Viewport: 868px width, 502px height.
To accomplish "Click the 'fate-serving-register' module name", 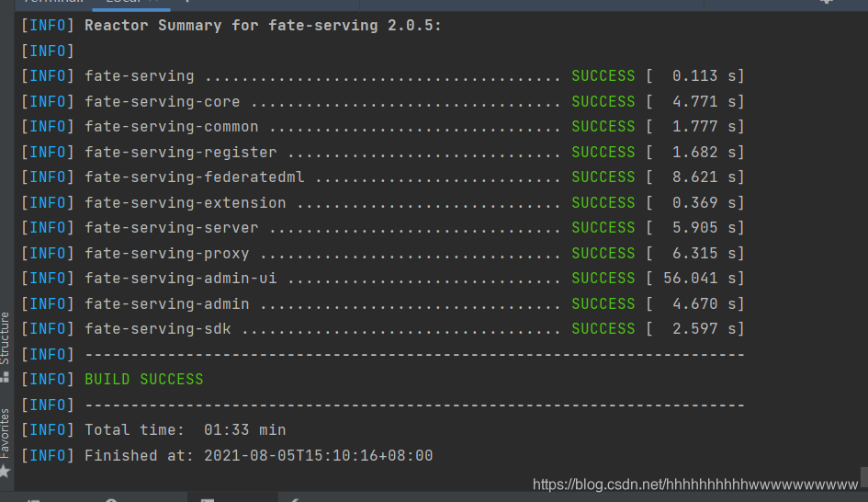I will [180, 153].
